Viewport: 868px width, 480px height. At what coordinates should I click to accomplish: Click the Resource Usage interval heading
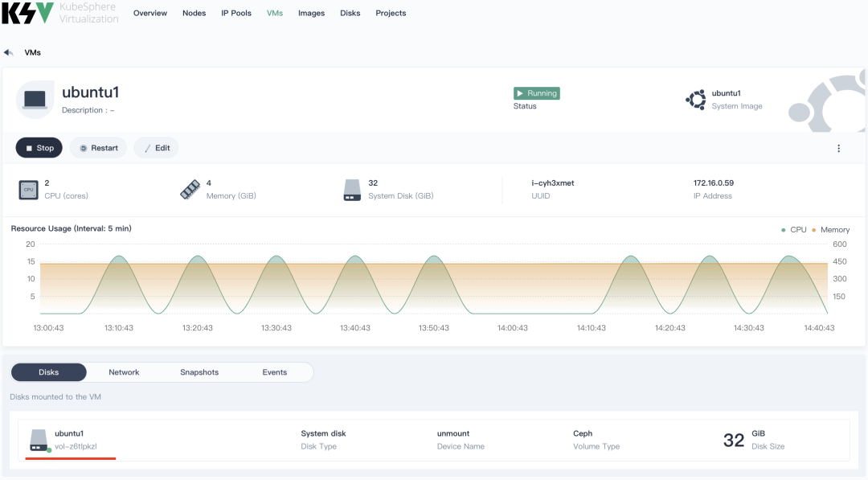(x=72, y=228)
